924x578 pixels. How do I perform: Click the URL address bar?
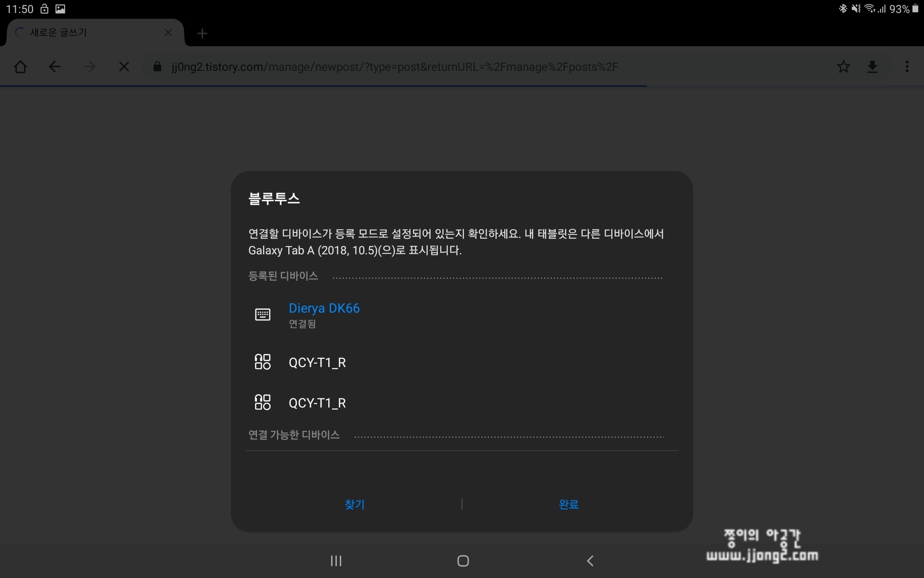(395, 66)
